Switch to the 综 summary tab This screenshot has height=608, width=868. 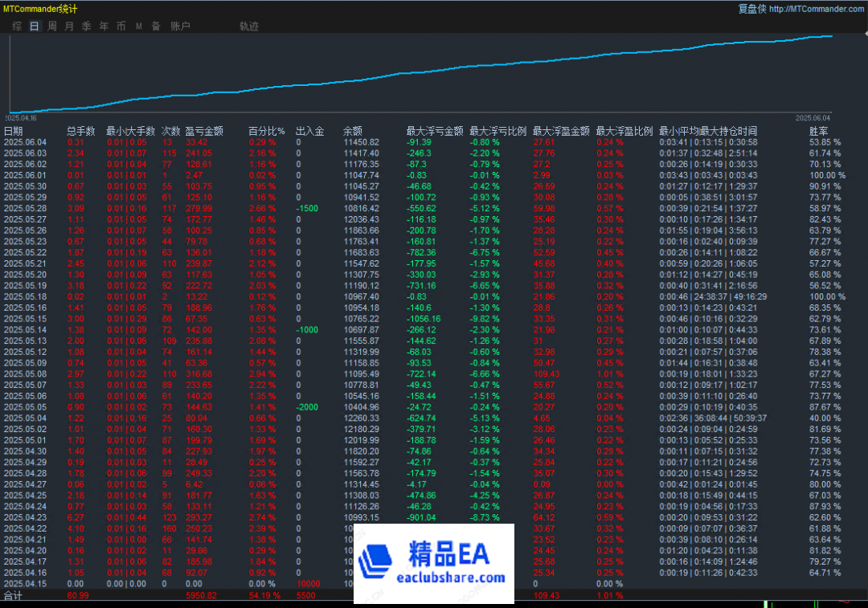pyautogui.click(x=17, y=27)
